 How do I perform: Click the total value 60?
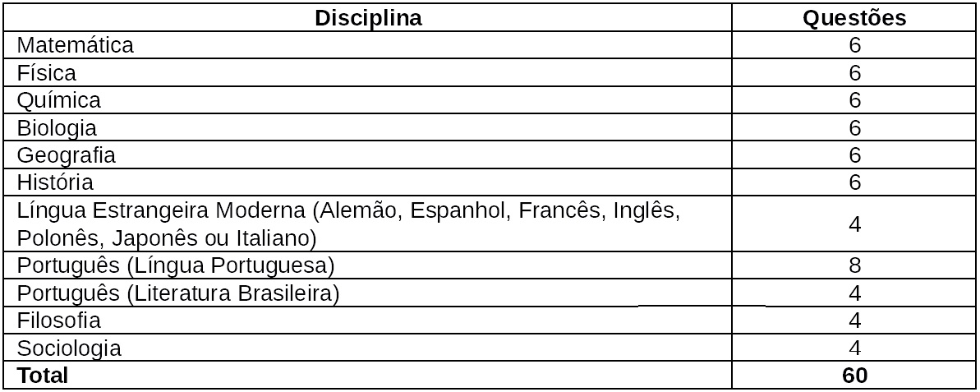click(854, 375)
